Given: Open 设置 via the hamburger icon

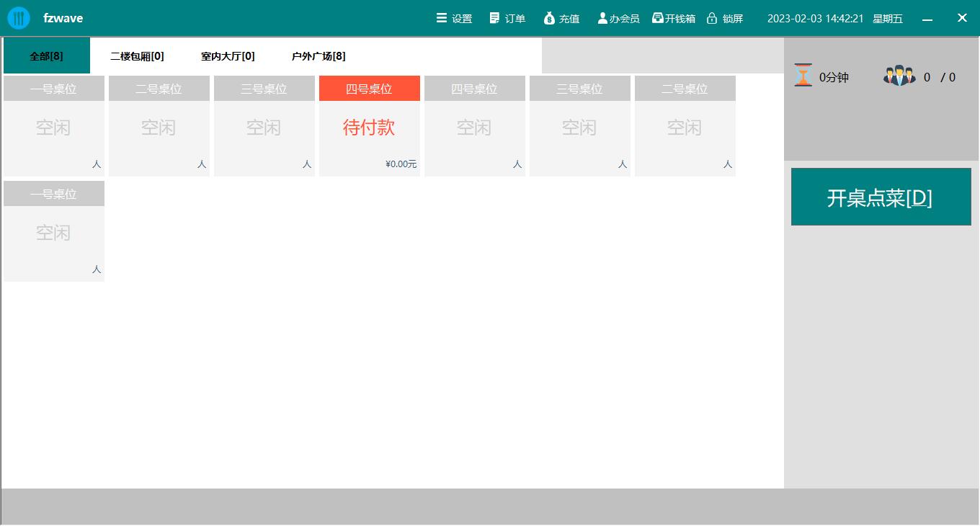Looking at the screenshot, I should 442,18.
